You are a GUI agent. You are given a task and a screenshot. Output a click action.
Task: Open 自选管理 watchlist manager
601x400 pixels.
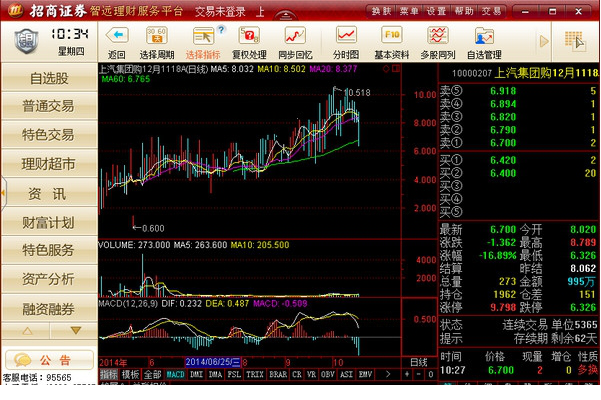[484, 36]
